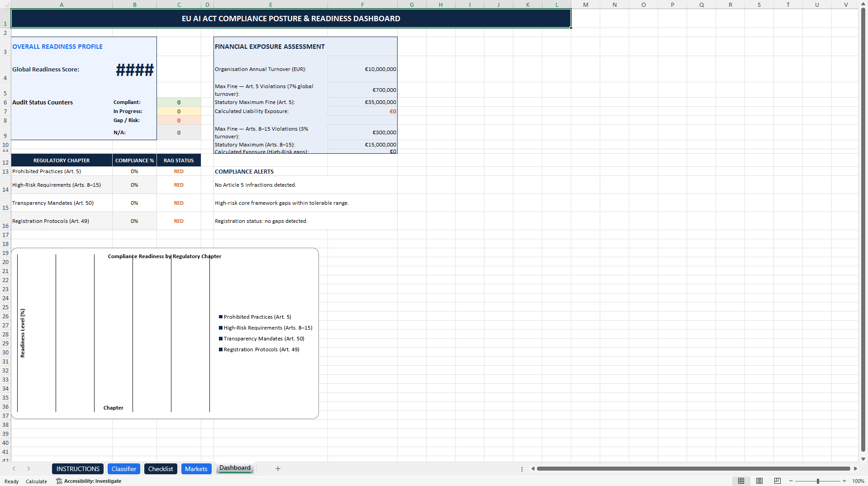868x486 pixels.
Task: Select the RED status for Prohibited Practices
Action: (x=179, y=171)
